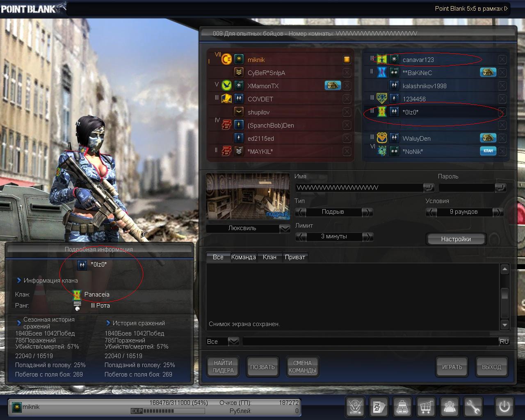Toggle the ready indicator next to miknik
The width and height of the screenshot is (525, 420).
(347, 59)
